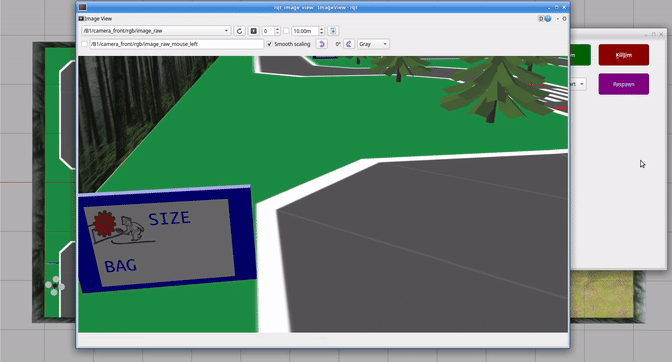The image size is (672, 362).
Task: Open the rqt help icon
Action: pyautogui.click(x=548, y=19)
